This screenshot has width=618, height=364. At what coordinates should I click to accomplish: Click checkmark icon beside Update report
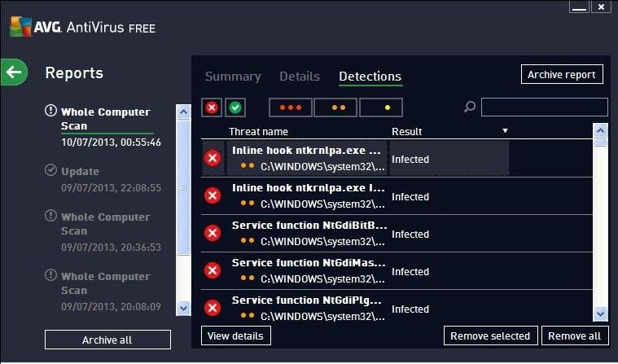tap(50, 170)
